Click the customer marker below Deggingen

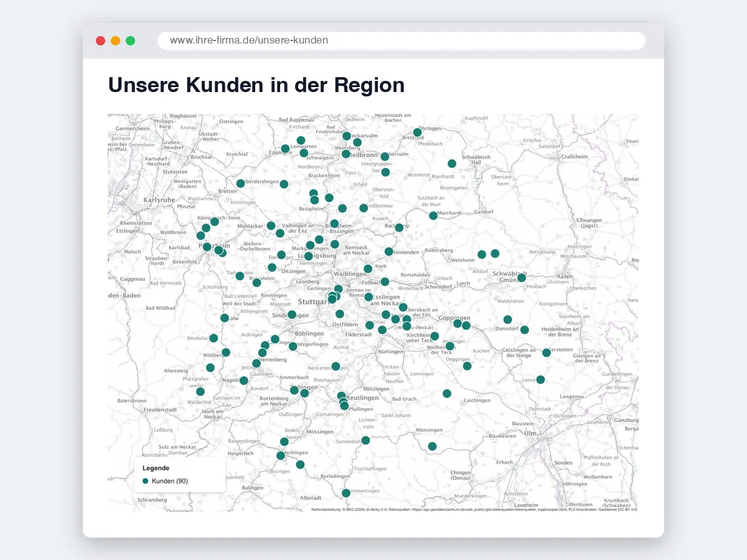(x=467, y=366)
